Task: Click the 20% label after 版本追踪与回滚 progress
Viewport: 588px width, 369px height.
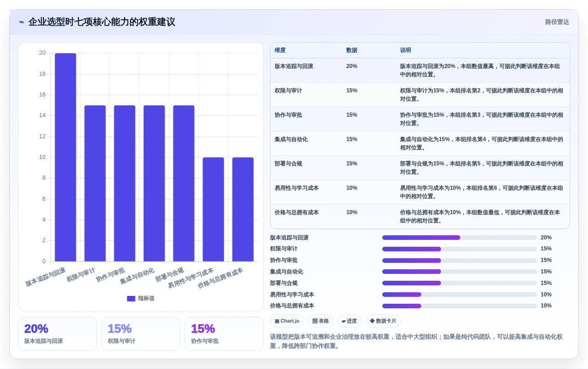Action: [546, 238]
